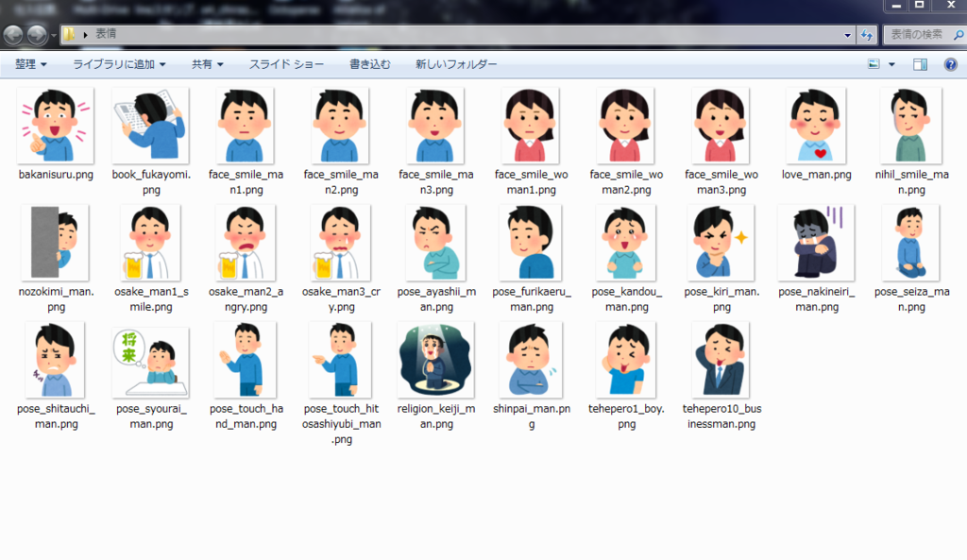Open the 共有 menu

click(207, 64)
